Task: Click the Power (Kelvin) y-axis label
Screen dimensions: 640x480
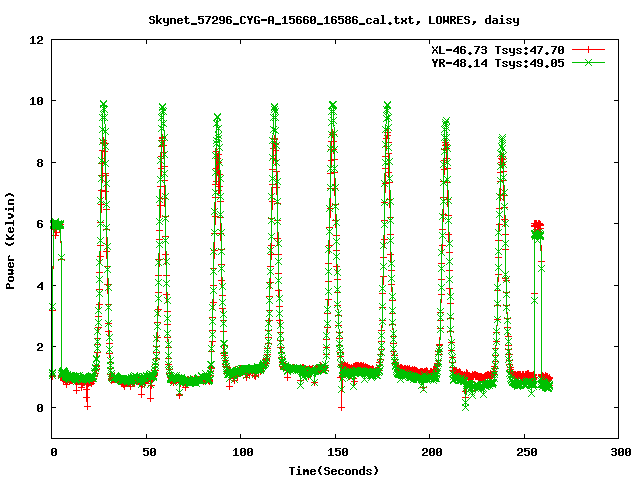Action: 10,241
